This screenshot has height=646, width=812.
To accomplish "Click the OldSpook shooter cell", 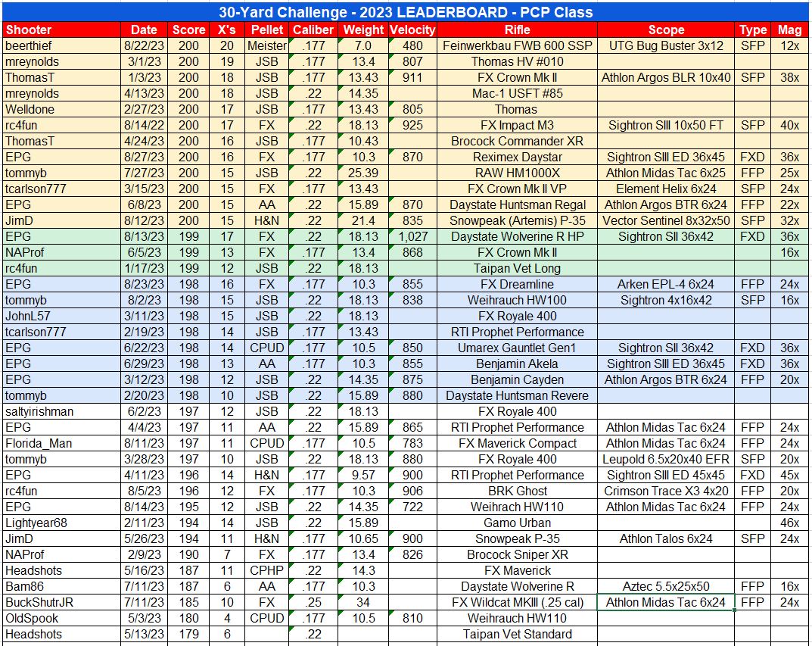I will (61, 618).
